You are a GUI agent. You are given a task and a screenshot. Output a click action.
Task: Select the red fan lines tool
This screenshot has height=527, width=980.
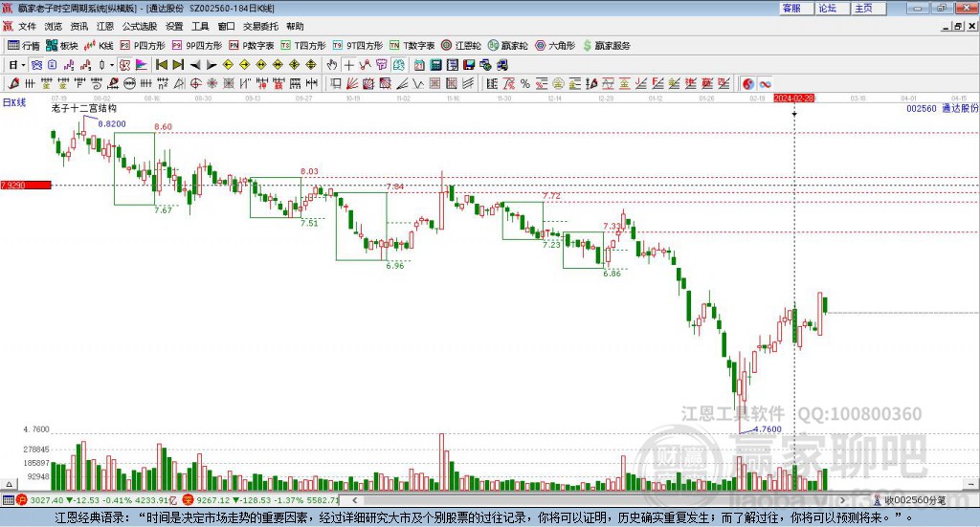pyautogui.click(x=352, y=83)
